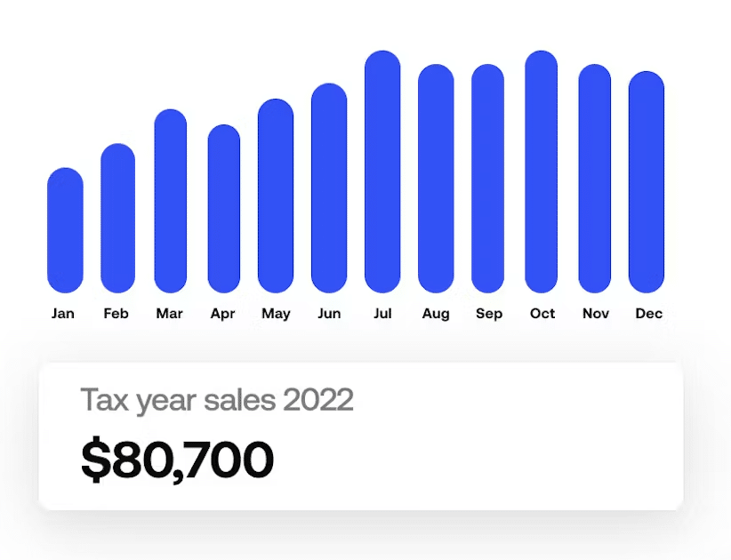Click the Sep month label

click(x=488, y=314)
